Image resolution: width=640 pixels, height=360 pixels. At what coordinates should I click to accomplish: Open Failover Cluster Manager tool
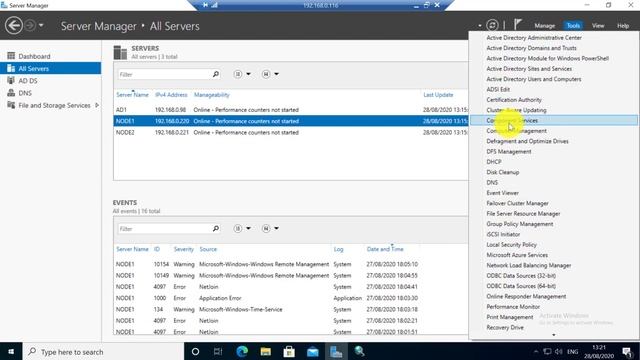point(517,203)
